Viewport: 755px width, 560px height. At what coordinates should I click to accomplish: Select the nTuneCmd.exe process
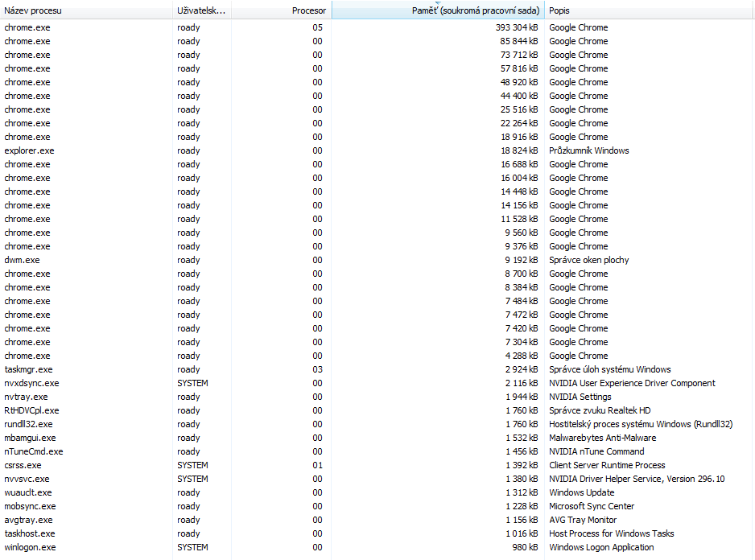pyautogui.click(x=34, y=451)
